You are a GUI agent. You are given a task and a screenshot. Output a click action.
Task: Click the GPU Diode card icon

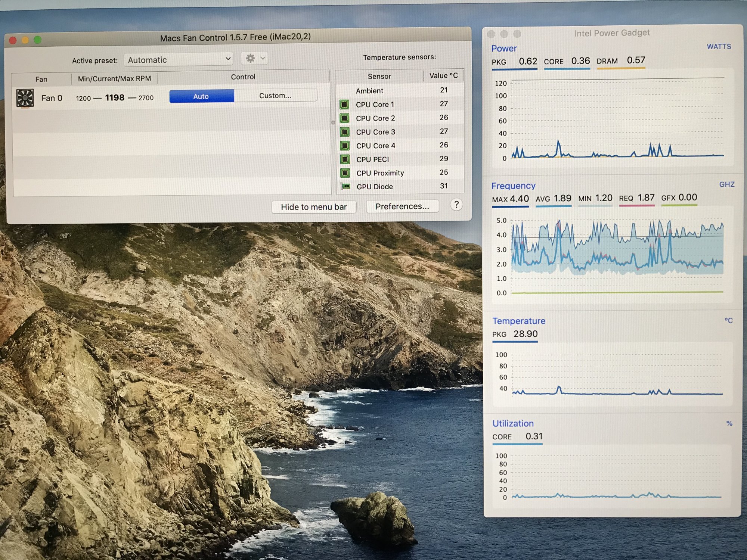coord(346,186)
